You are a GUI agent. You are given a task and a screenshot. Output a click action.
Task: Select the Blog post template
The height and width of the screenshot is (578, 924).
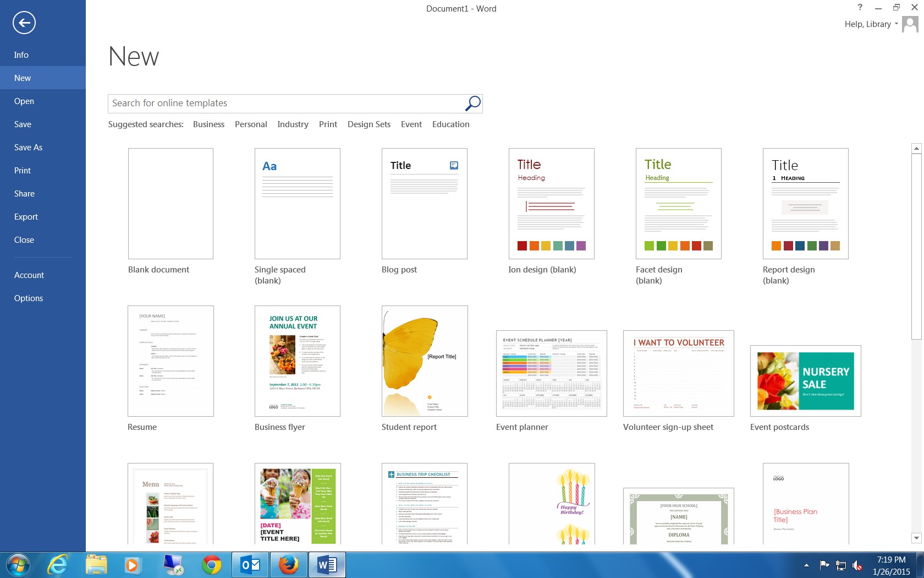point(425,204)
